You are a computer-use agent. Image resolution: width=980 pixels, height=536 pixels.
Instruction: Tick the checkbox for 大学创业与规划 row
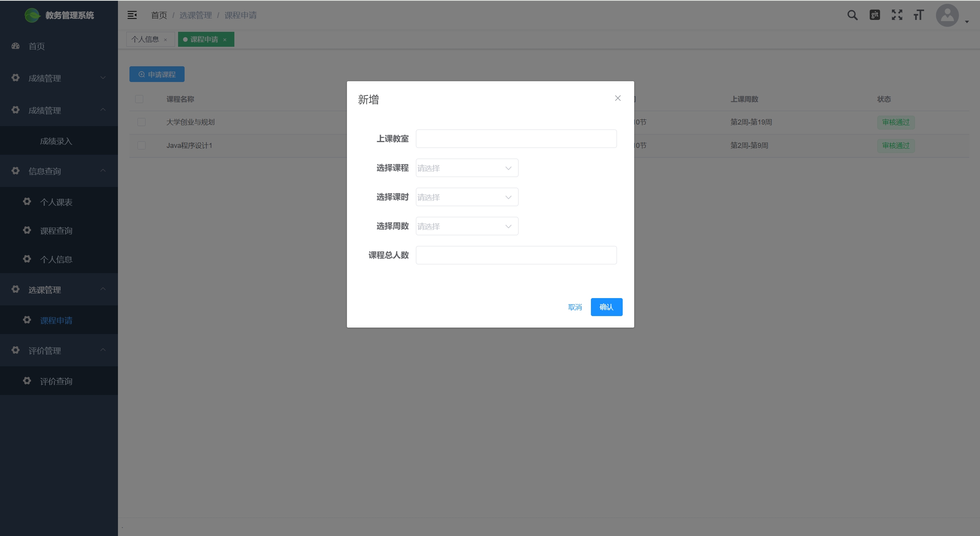point(141,122)
